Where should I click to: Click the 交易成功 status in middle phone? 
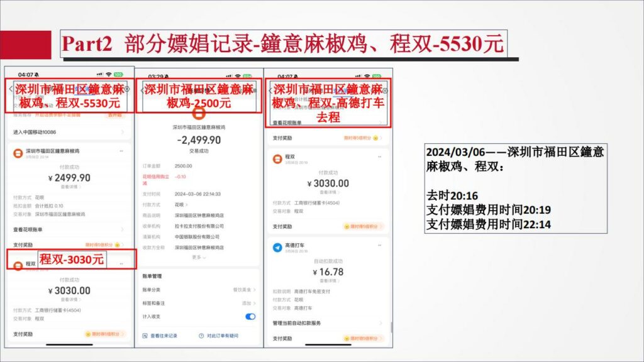[199, 151]
